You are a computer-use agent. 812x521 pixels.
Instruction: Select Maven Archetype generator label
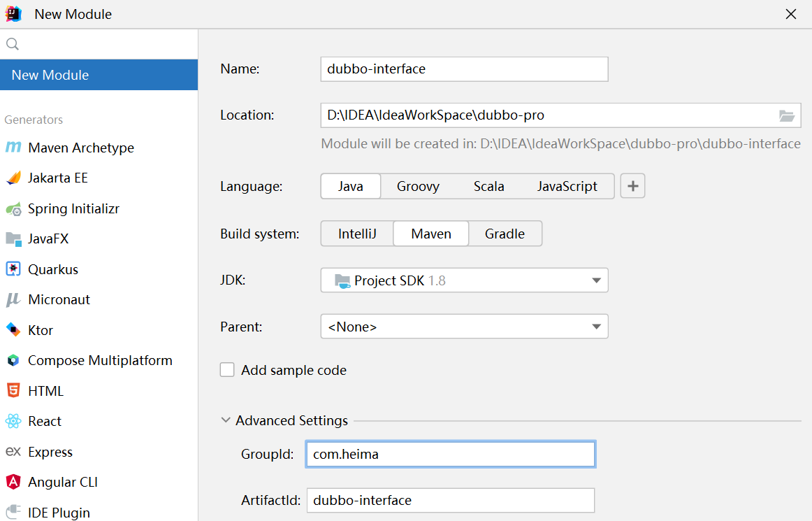[x=81, y=148]
